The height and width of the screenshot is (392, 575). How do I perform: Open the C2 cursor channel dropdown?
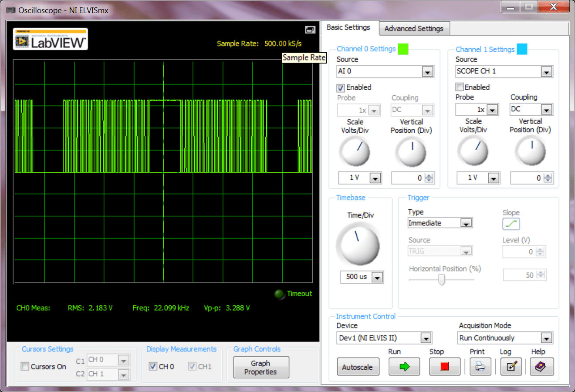pos(124,374)
